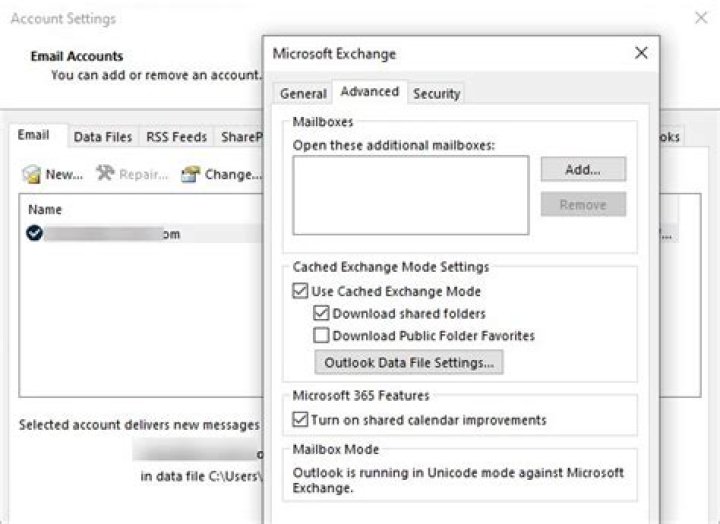Close the Microsoft Exchange dialog
This screenshot has width=720, height=524.
click(641, 53)
